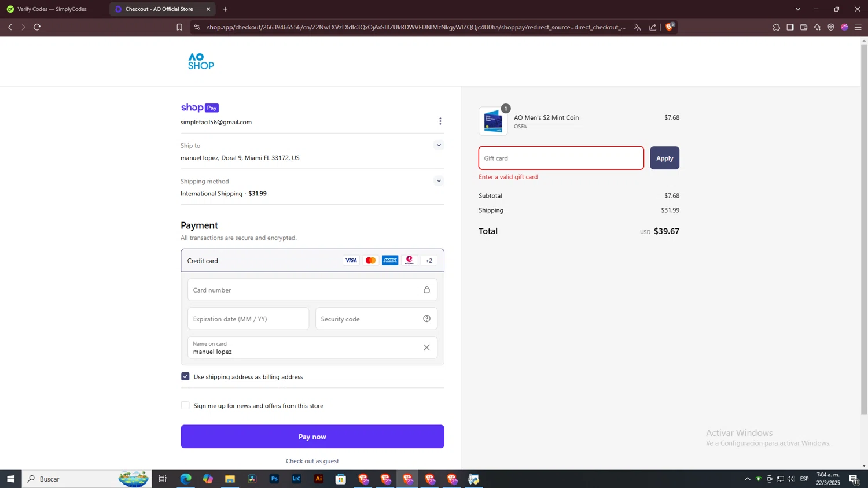This screenshot has width=868, height=488.
Task: Click the AO Men's $2 Mint Coin thumbnail
Action: click(494, 121)
